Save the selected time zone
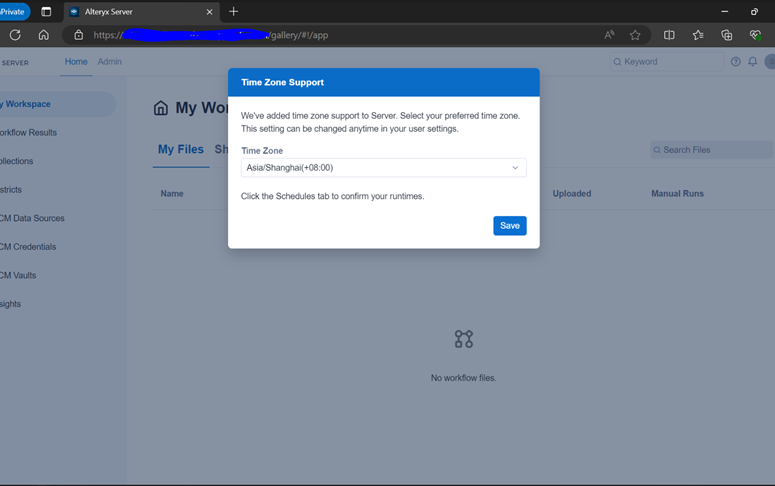The height and width of the screenshot is (486, 775). tap(510, 225)
